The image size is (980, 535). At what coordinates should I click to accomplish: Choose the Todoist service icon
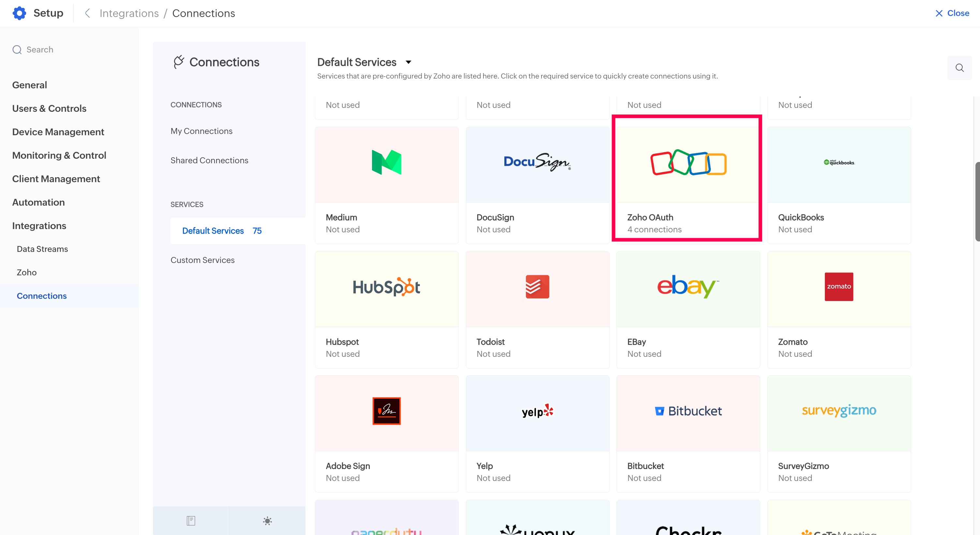tap(537, 287)
